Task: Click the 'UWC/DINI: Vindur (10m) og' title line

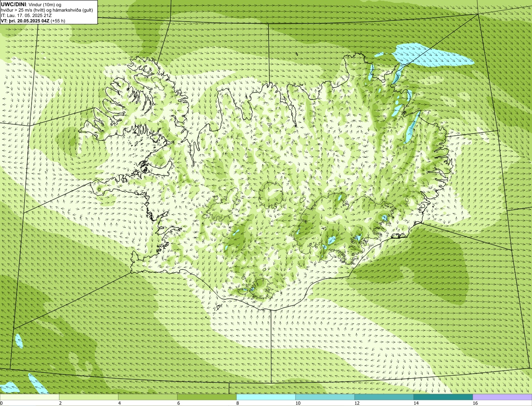Action: tap(31, 4)
